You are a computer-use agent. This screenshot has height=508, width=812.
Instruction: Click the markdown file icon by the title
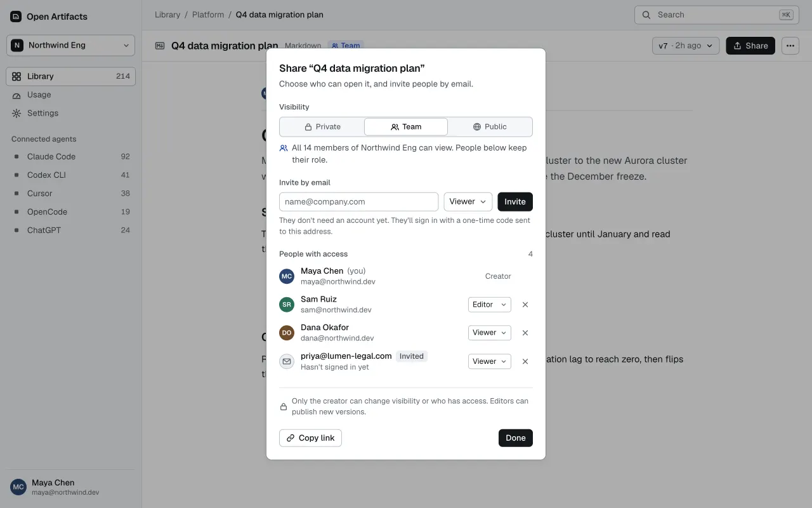click(x=160, y=46)
